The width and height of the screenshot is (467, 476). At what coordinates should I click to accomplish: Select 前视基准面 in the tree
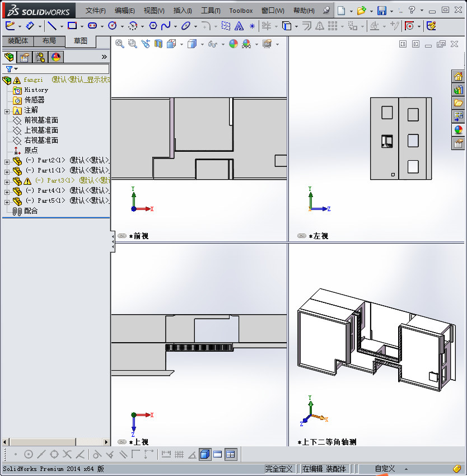pos(41,120)
